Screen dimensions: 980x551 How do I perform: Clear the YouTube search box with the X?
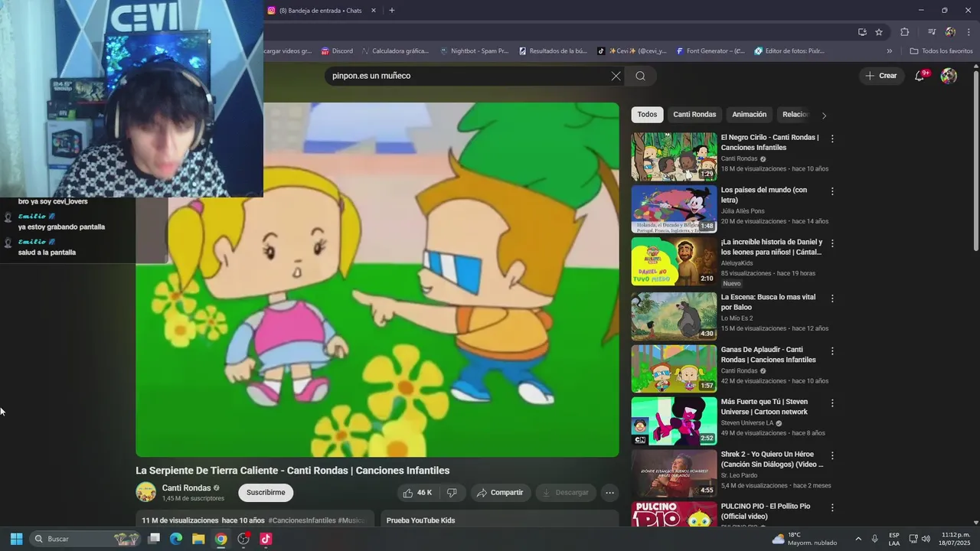(616, 76)
